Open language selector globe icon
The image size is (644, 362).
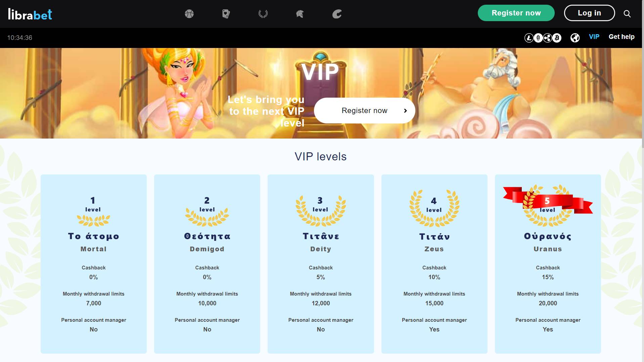[x=575, y=38]
